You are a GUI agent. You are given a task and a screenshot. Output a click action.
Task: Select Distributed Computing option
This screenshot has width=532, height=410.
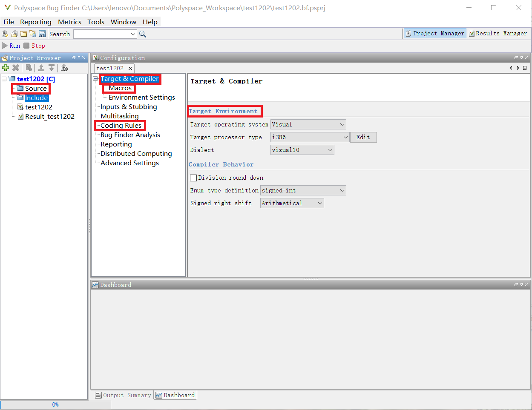tap(136, 154)
